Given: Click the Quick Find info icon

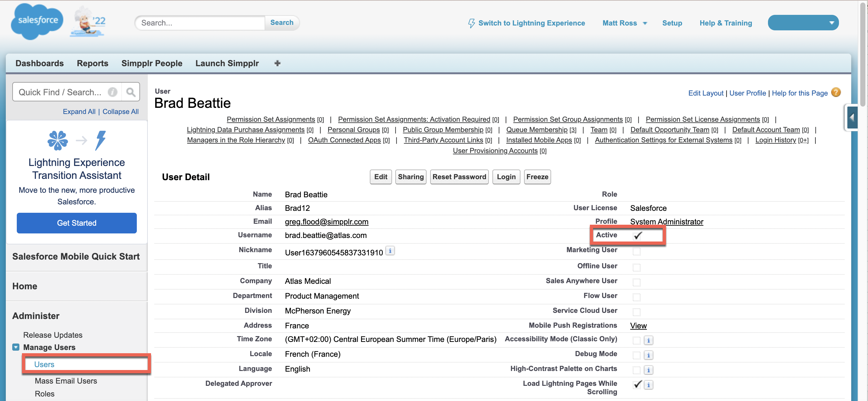Looking at the screenshot, I should click(113, 92).
